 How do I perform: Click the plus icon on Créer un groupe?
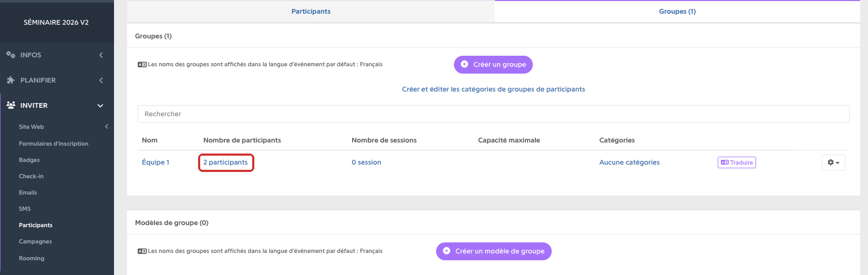[464, 64]
